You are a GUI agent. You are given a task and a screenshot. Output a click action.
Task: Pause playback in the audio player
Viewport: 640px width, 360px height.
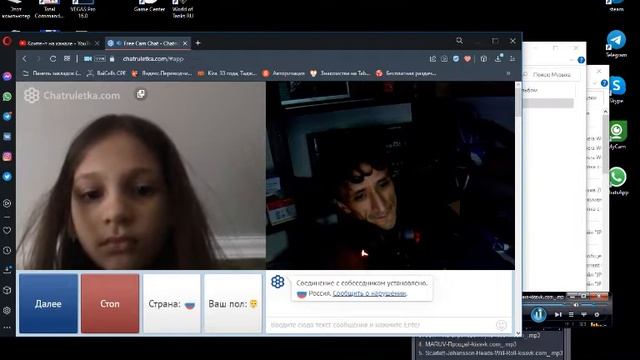pos(538,314)
